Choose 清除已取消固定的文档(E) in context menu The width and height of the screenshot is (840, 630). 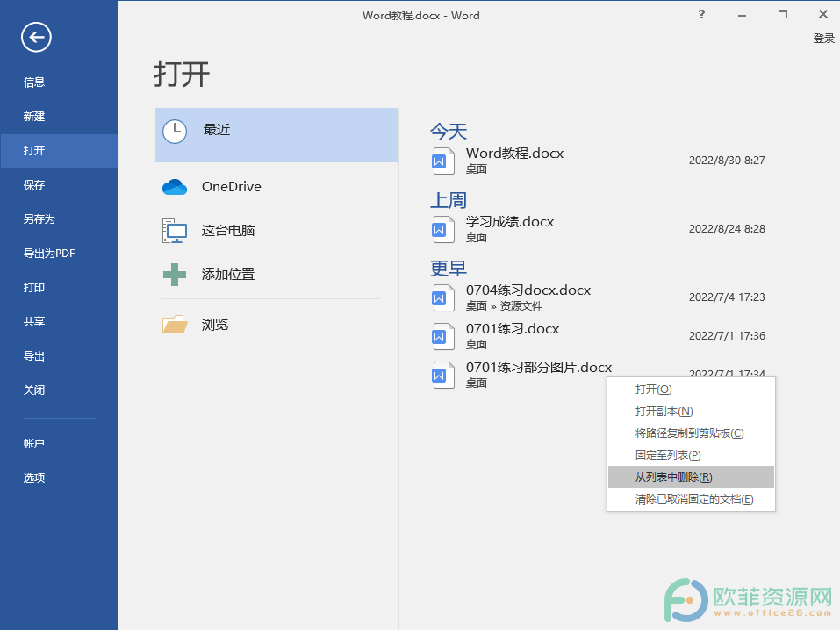(691, 499)
